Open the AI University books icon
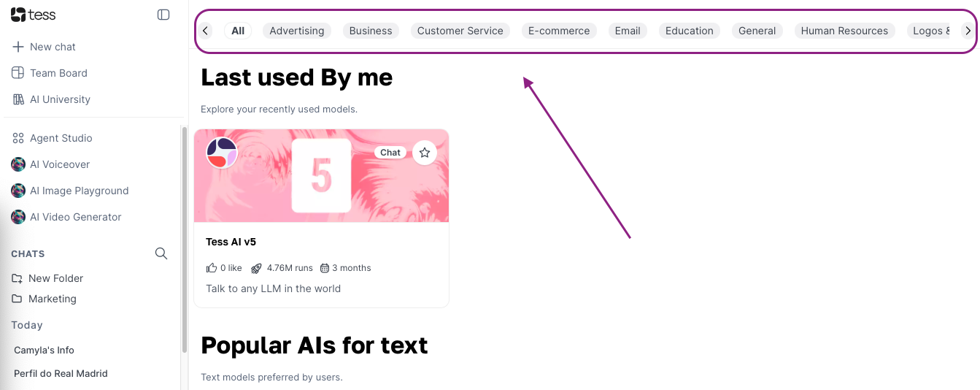 tap(18, 99)
